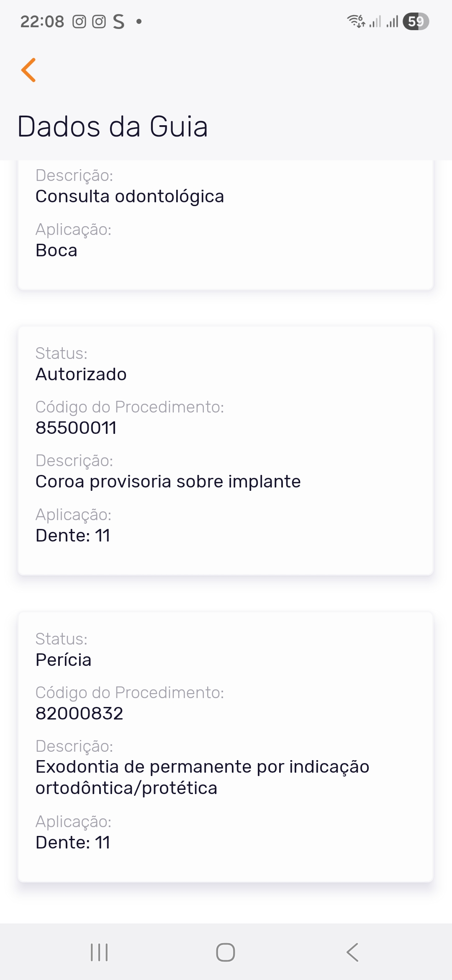Image resolution: width=452 pixels, height=980 pixels.
Task: Tap "Dente: 11" in the Perícia card
Action: click(73, 843)
